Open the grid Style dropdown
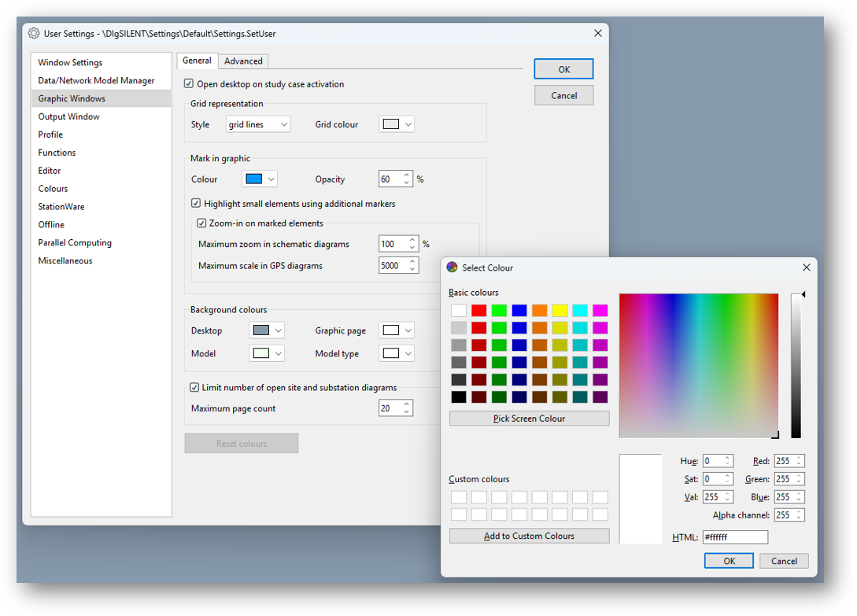857x616 pixels. click(x=258, y=124)
